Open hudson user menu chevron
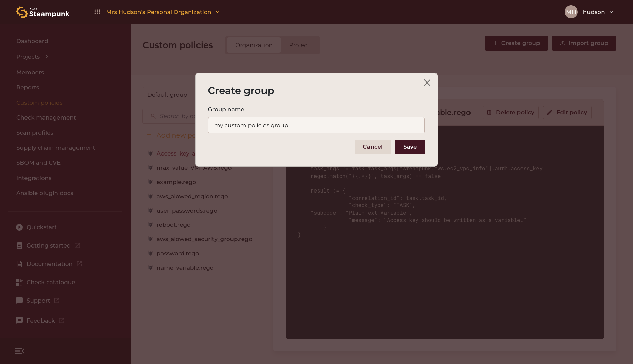This screenshot has width=633, height=364. click(611, 12)
